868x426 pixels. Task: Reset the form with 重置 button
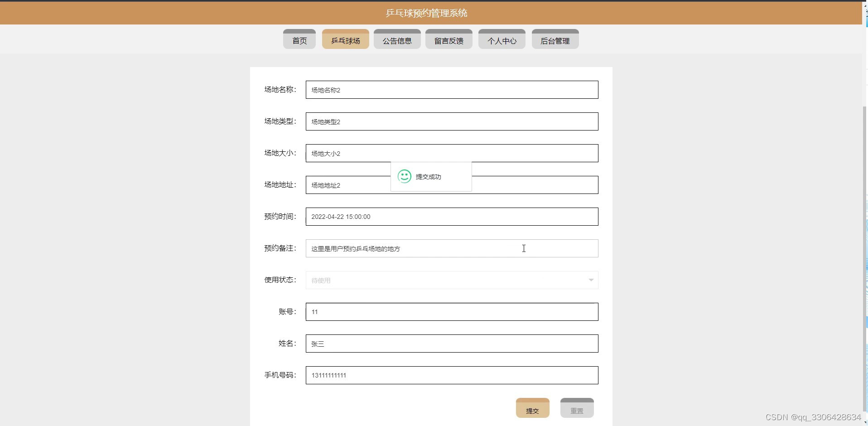pyautogui.click(x=577, y=408)
